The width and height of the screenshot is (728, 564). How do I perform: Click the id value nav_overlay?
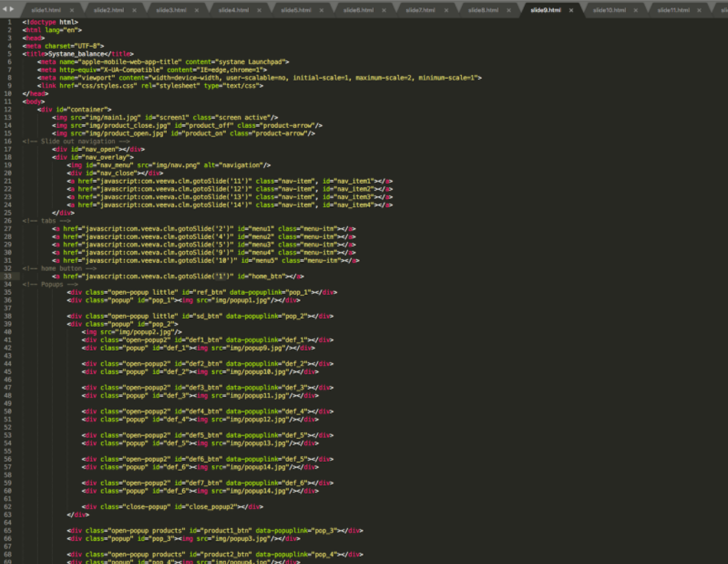[106, 157]
